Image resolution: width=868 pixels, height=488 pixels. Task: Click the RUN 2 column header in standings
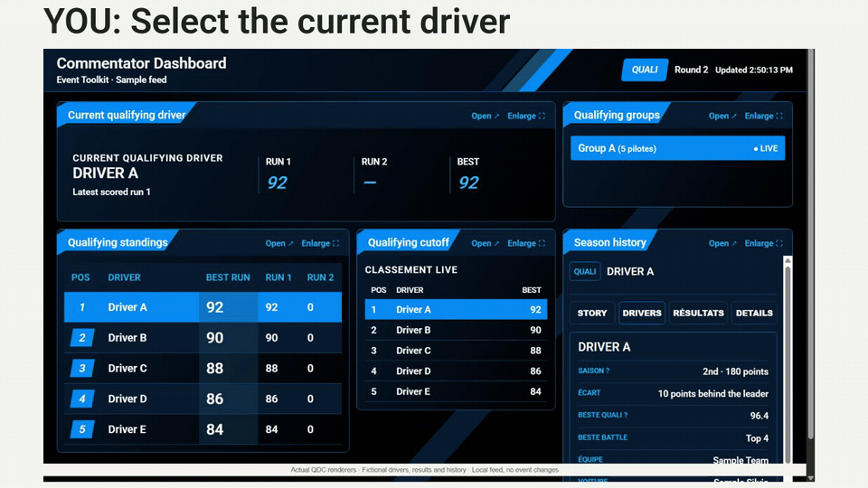coord(320,277)
